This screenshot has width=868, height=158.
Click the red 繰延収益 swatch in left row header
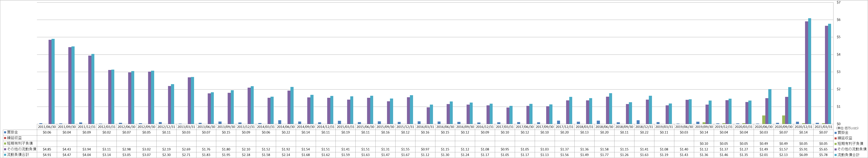pos(5,138)
